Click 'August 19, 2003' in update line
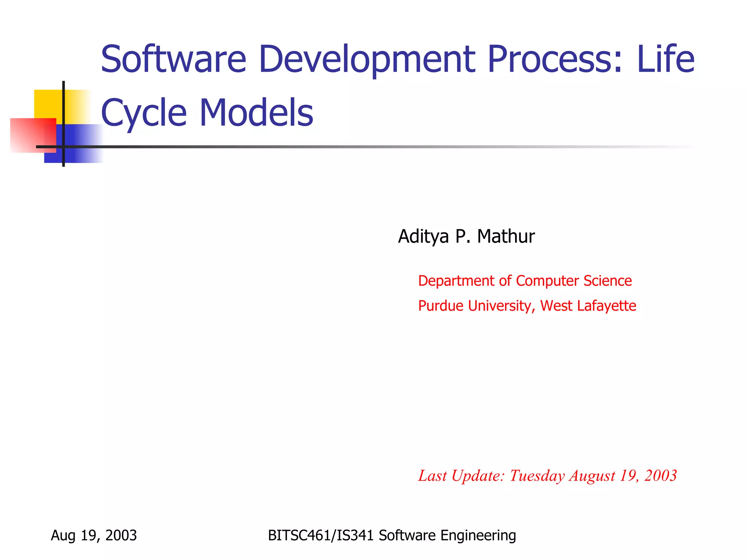This screenshot has width=747, height=560. click(x=623, y=476)
